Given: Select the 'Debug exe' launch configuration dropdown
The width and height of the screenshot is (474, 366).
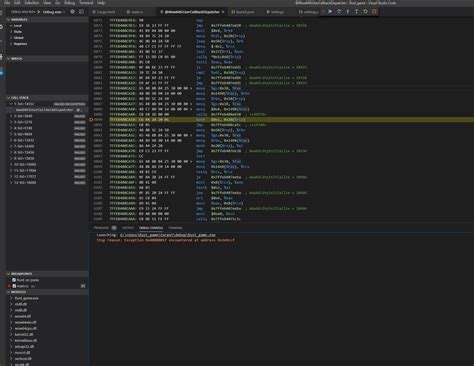Looking at the screenshot, I should point(53,12).
